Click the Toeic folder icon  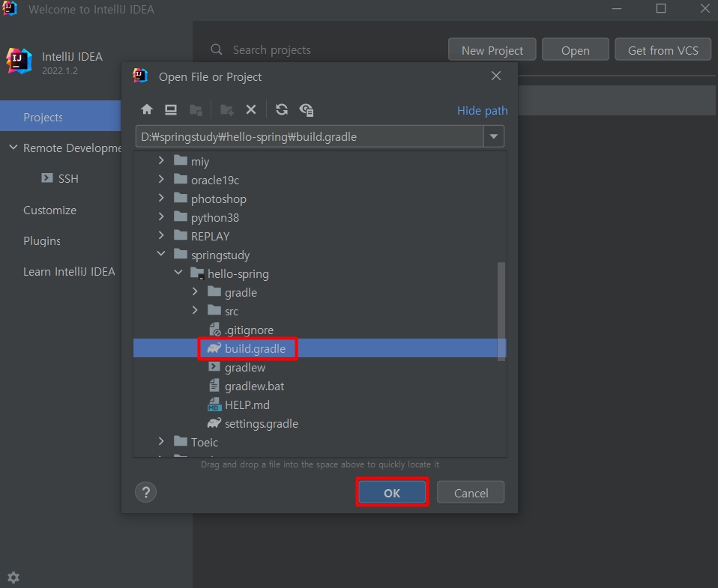[x=181, y=442]
